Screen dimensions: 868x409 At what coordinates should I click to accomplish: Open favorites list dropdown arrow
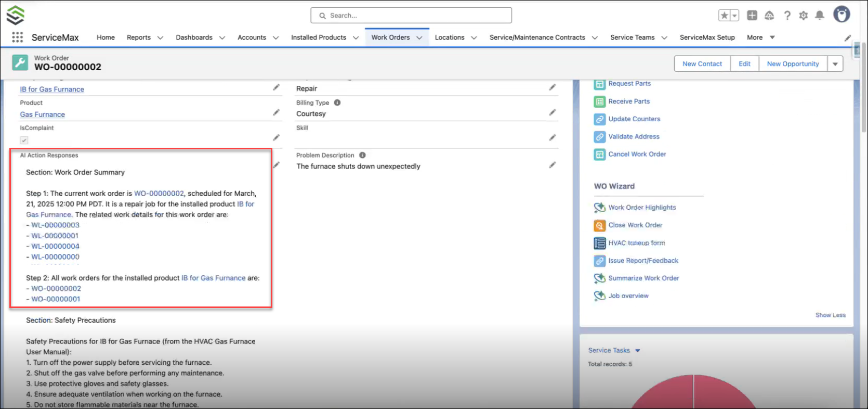(734, 16)
